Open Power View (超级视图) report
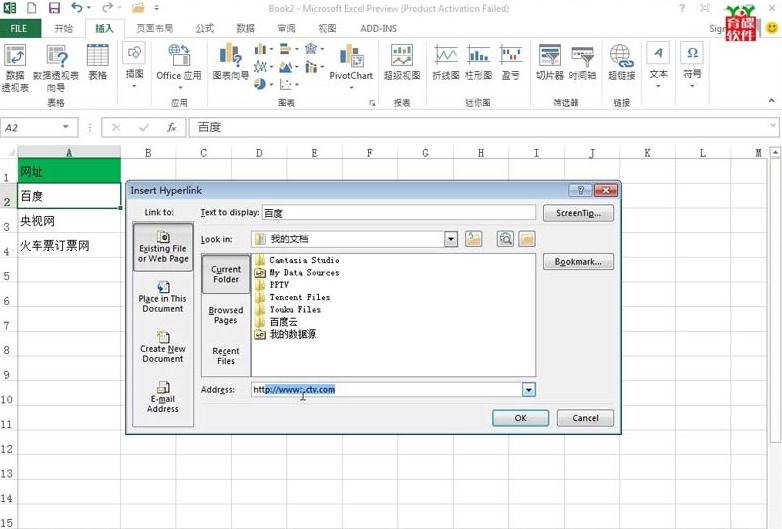 tap(402, 62)
